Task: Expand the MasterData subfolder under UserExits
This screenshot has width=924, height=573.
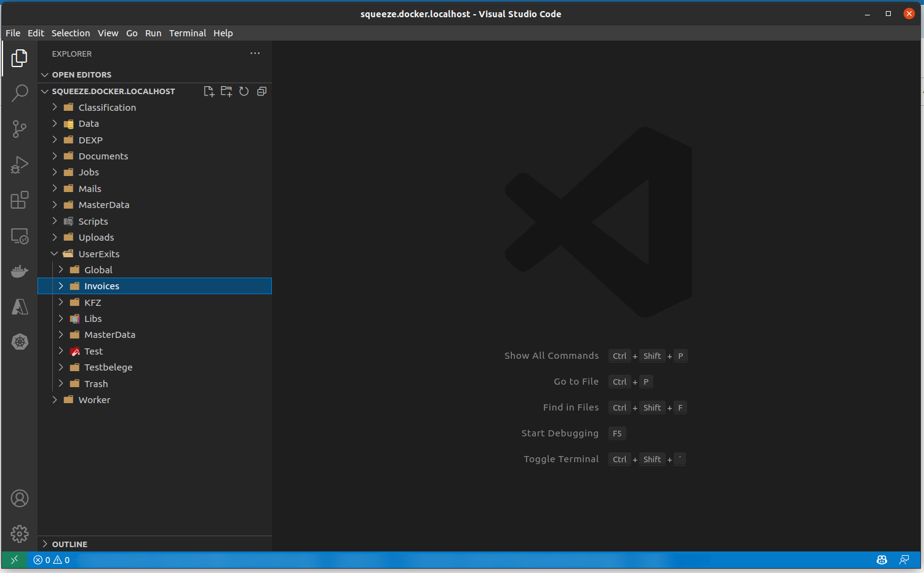Action: [x=155, y=335]
